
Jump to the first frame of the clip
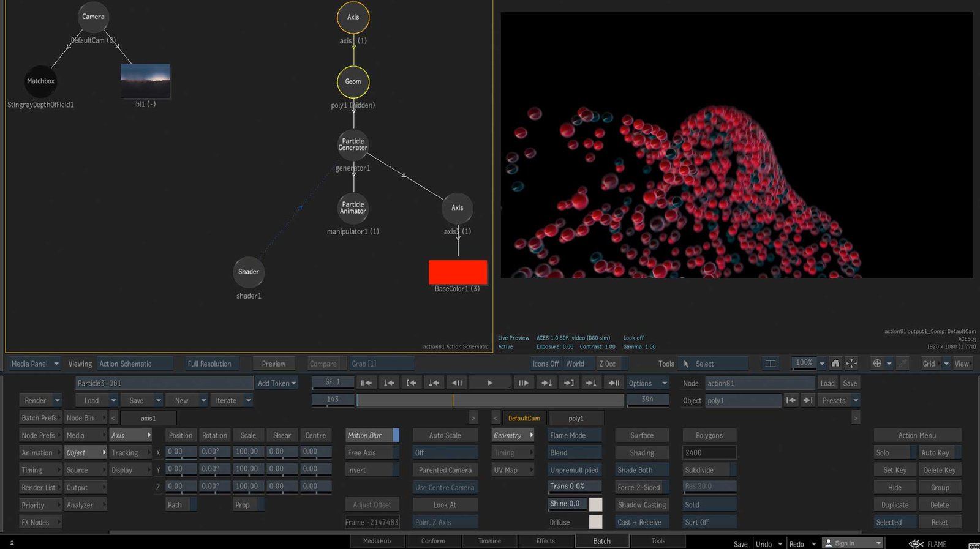point(366,383)
